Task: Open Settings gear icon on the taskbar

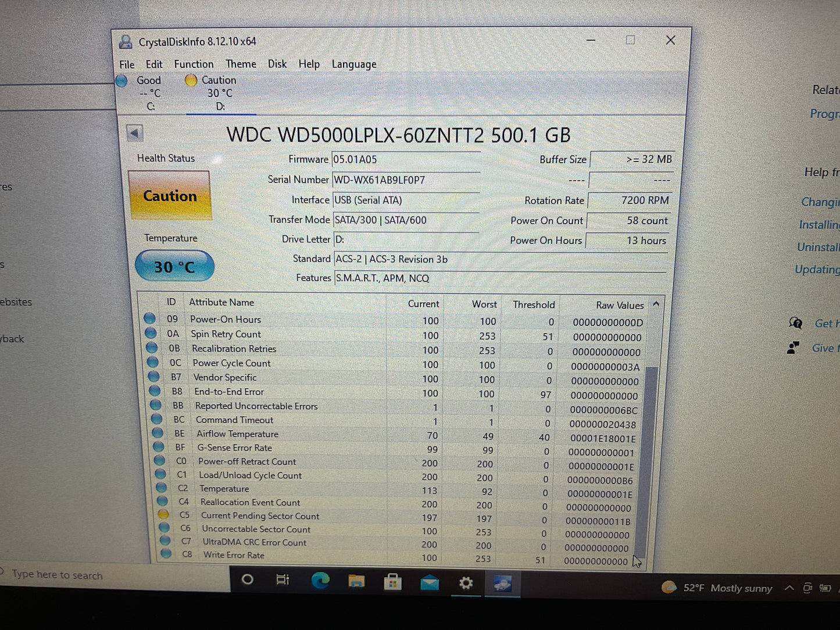Action: [x=466, y=583]
